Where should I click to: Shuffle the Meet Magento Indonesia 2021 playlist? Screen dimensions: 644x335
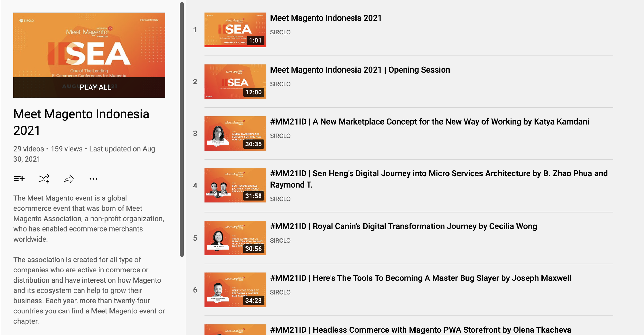43,178
